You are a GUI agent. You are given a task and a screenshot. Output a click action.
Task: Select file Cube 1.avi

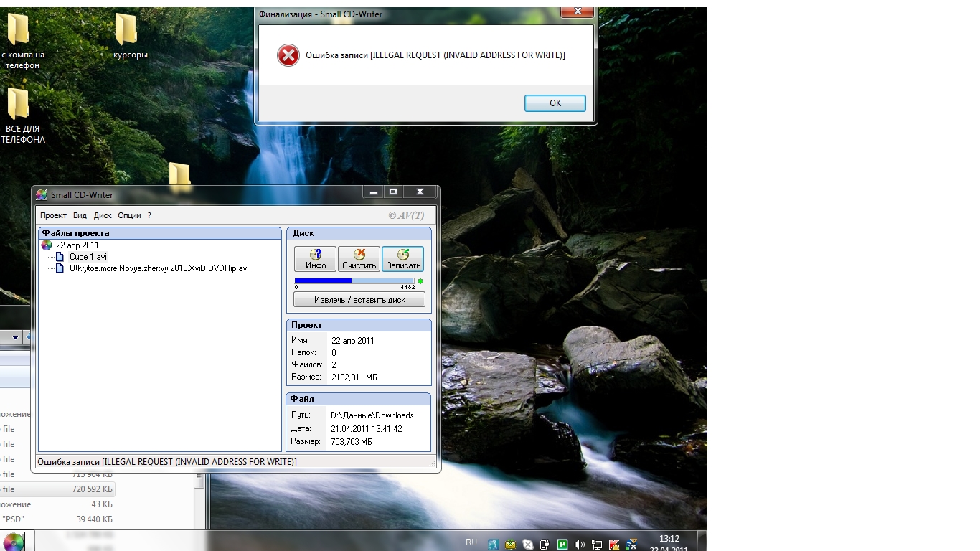tap(88, 257)
